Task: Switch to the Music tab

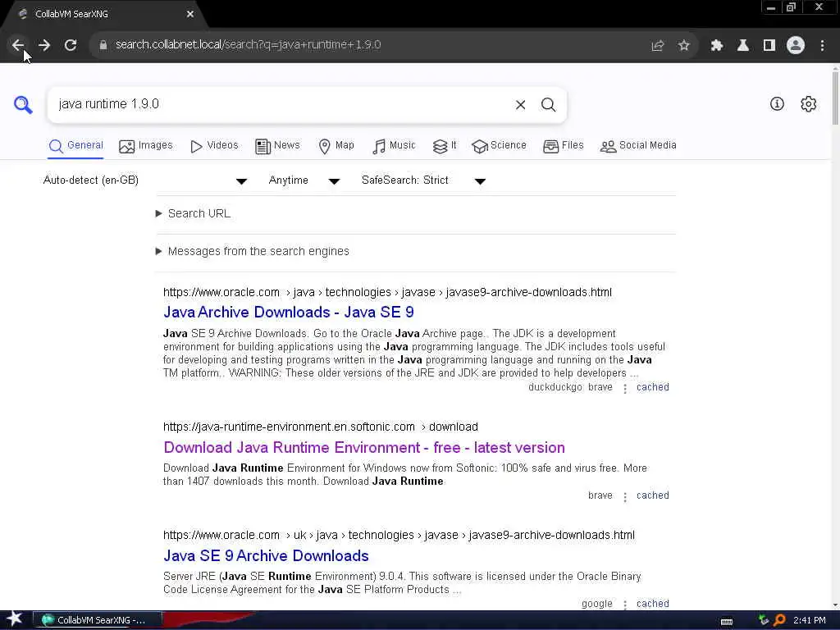Action: pyautogui.click(x=394, y=146)
